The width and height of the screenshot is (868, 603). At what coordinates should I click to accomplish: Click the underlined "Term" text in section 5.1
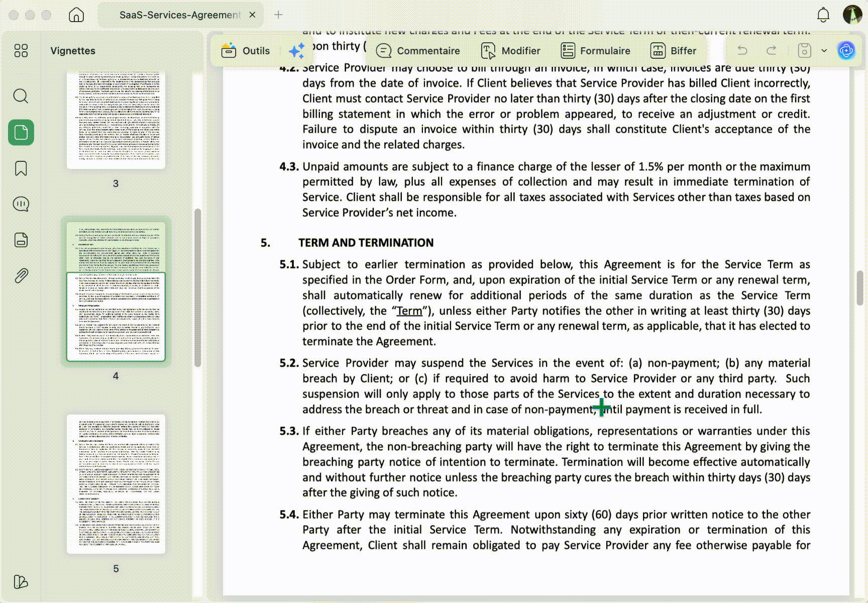tap(409, 311)
